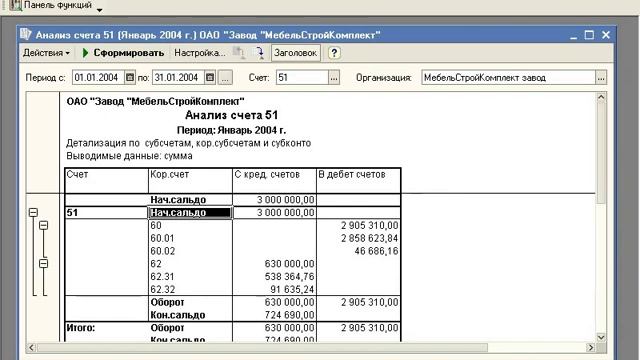Click the horizontal scrollbar right arrow
Screen dimensions: 640x360
coord(591,347)
